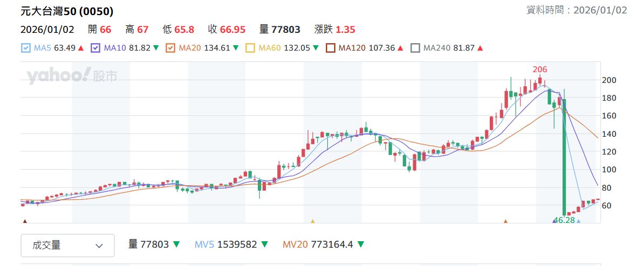The image size is (644, 266).
Task: Click the orange triangle marker on chart bottom
Action: coord(505,221)
